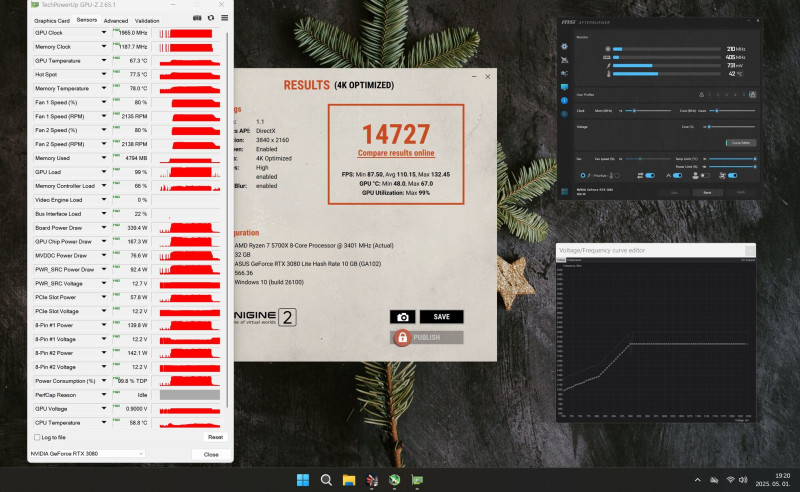Image resolution: width=800 pixels, height=492 pixels.
Task: Open the GPU Load sensor dropdown
Action: 104,172
